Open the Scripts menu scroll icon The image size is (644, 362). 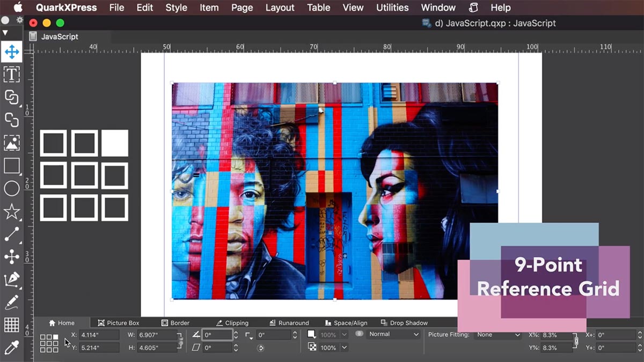pos(473,8)
